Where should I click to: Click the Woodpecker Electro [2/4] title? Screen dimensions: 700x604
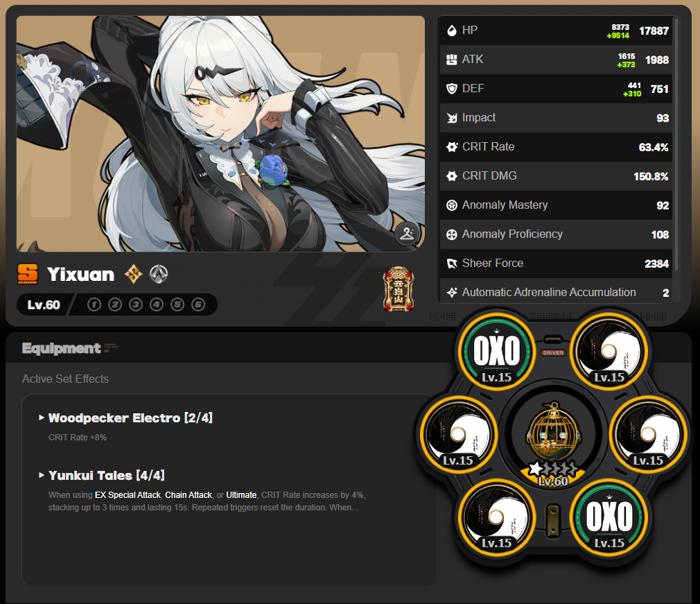[x=130, y=417]
